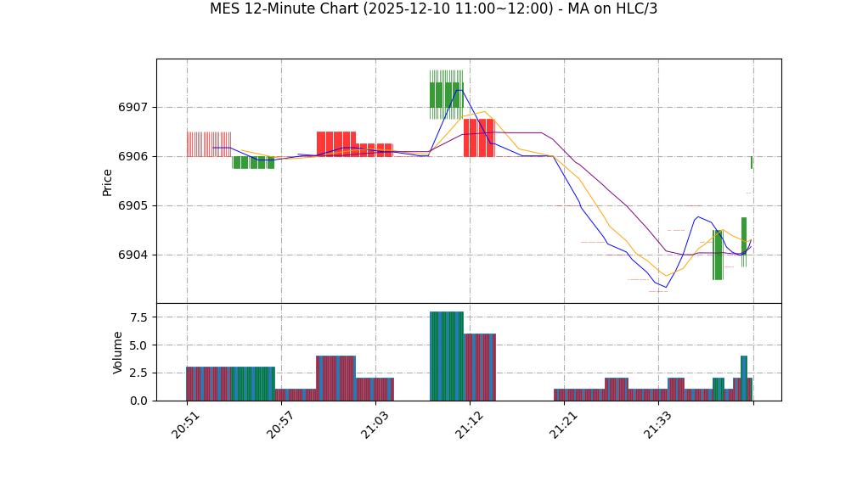Click the 6905 price tick label

coord(132,206)
